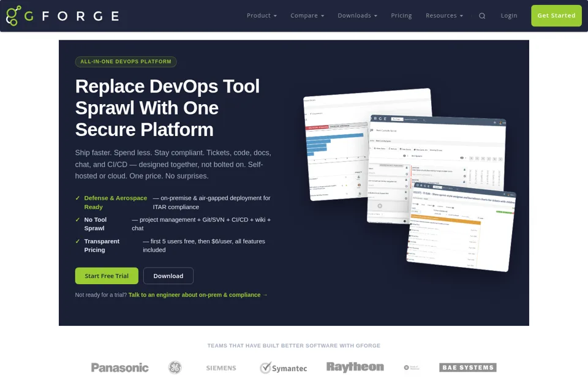
Task: Click the "Transparent Pricing" text
Action: click(x=102, y=246)
